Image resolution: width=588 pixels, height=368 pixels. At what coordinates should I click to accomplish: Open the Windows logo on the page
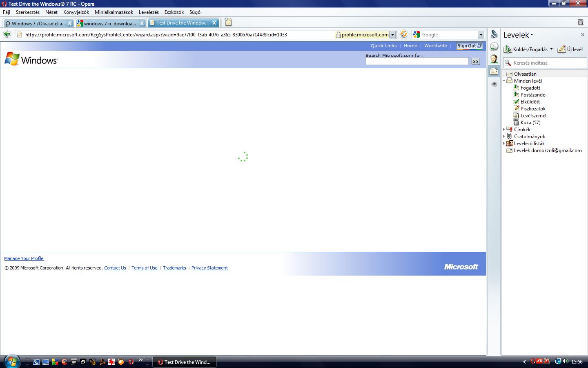click(x=31, y=59)
